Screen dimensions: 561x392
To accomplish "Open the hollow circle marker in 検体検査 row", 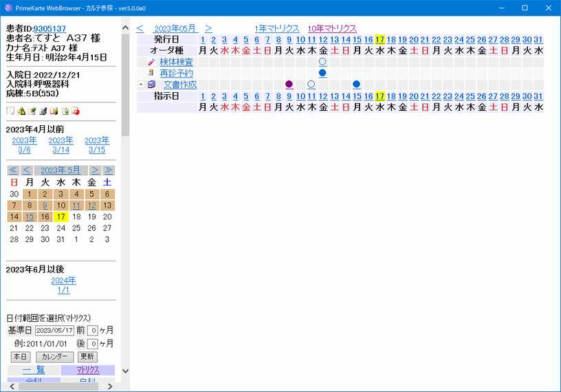I will pyautogui.click(x=322, y=62).
